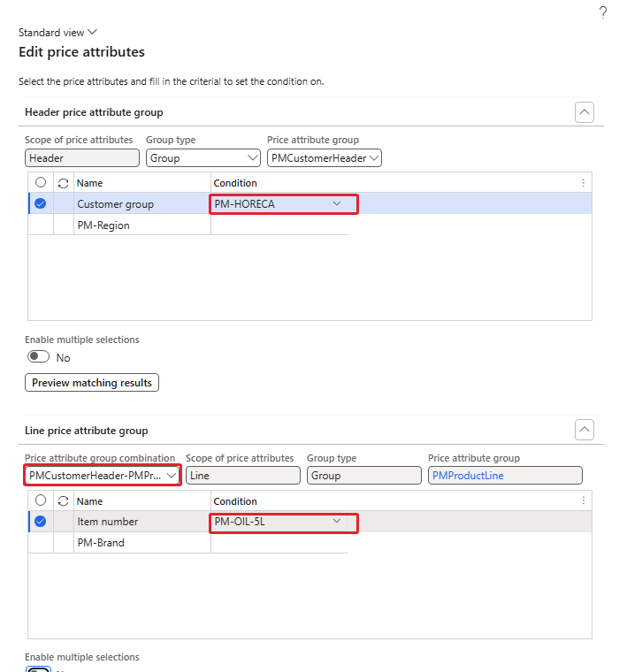Collapse the Line price attribute group section

tap(584, 430)
